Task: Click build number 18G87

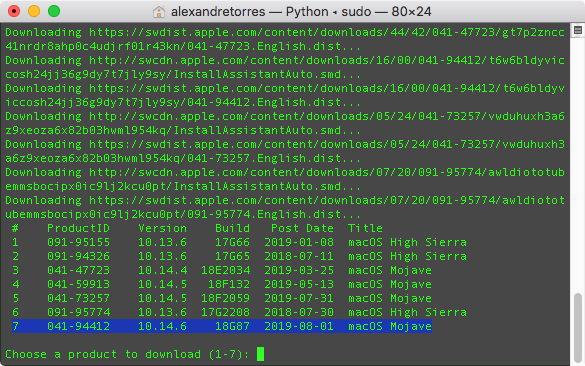Action: 232,326
